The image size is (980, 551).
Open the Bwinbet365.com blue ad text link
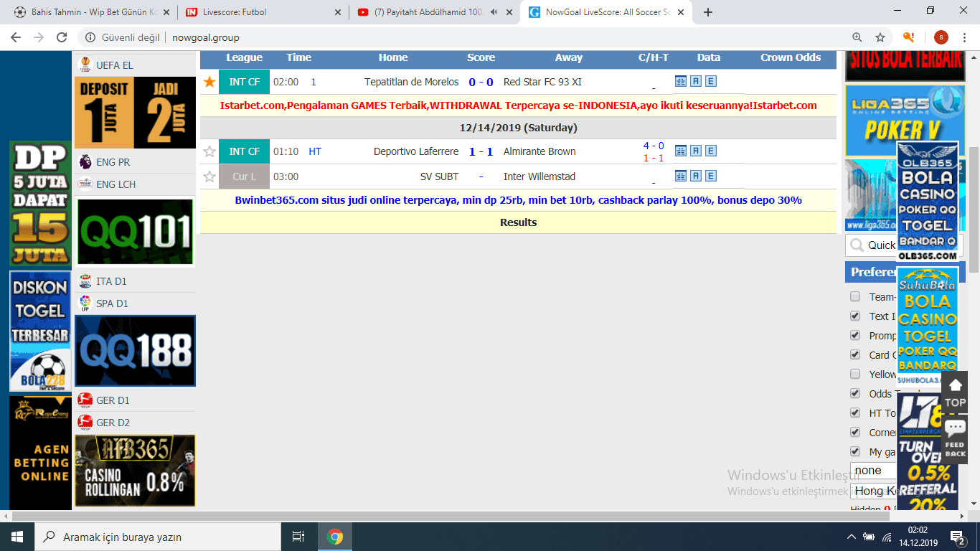[518, 200]
